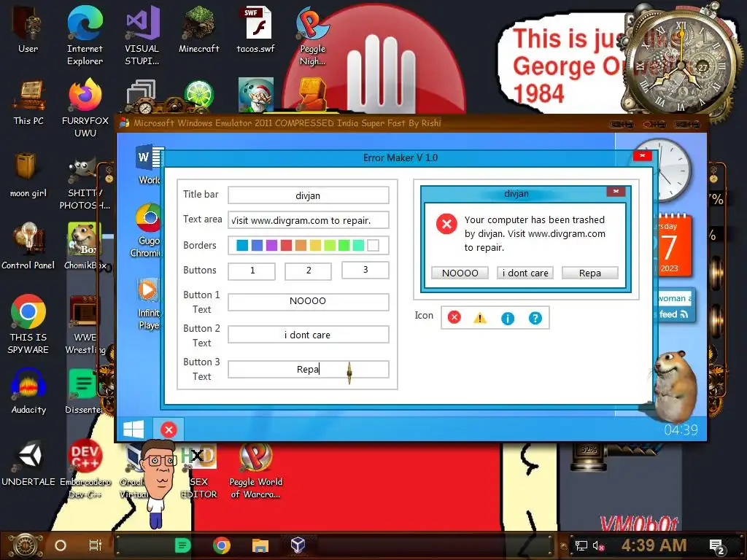Open File Explorer from taskbar
The image size is (747, 560).
tap(260, 545)
